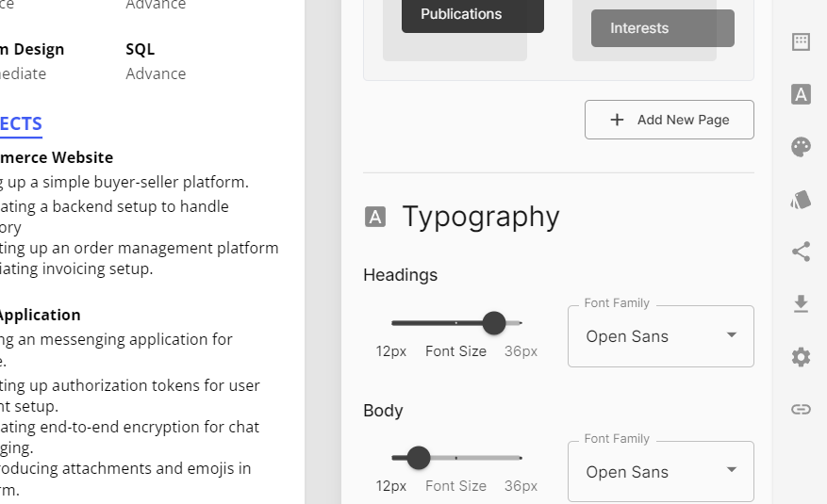Click Add New Page button
Screen dimensions: 827x504
669,120
